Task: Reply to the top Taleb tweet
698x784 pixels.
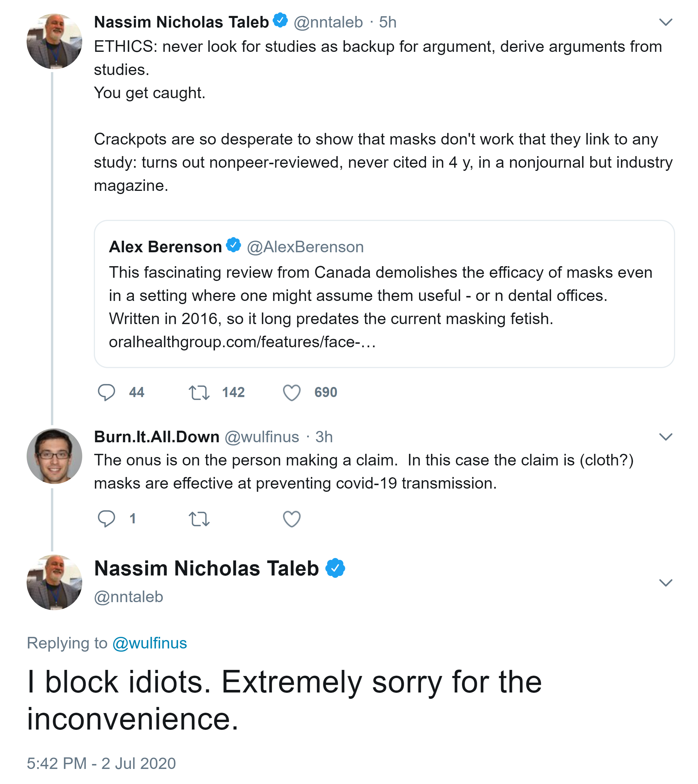Action: pos(106,392)
